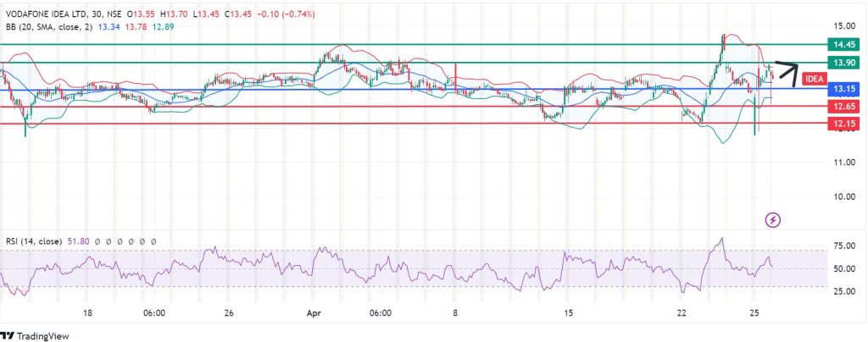Screen dimensions: 868x342
Task: Click the 25 date label on time axis
Action: (754, 313)
